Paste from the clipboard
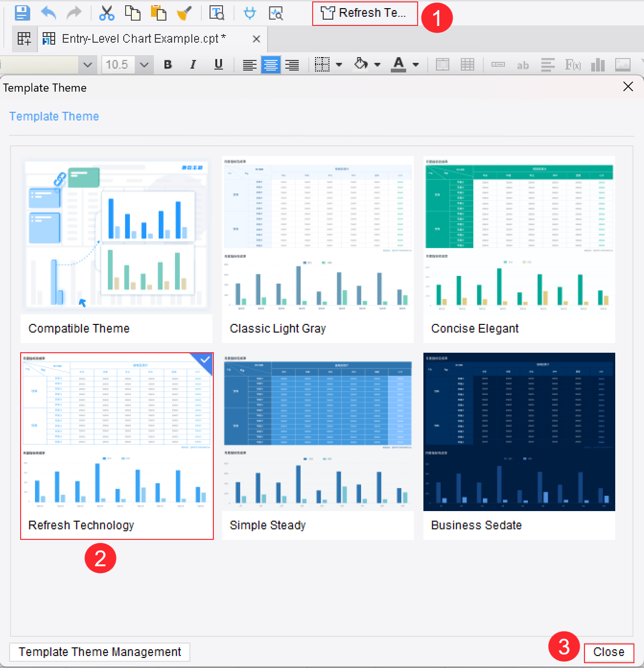The width and height of the screenshot is (644, 668). pos(158,13)
